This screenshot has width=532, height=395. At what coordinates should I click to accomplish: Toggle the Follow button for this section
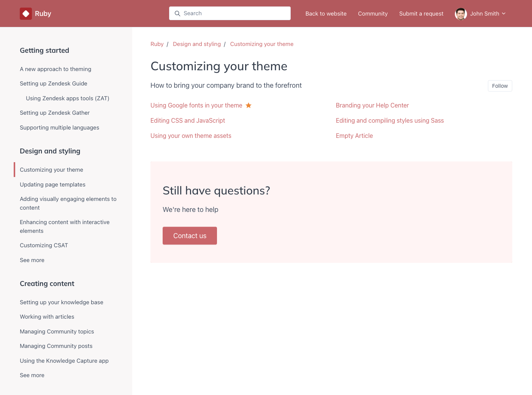click(x=500, y=86)
